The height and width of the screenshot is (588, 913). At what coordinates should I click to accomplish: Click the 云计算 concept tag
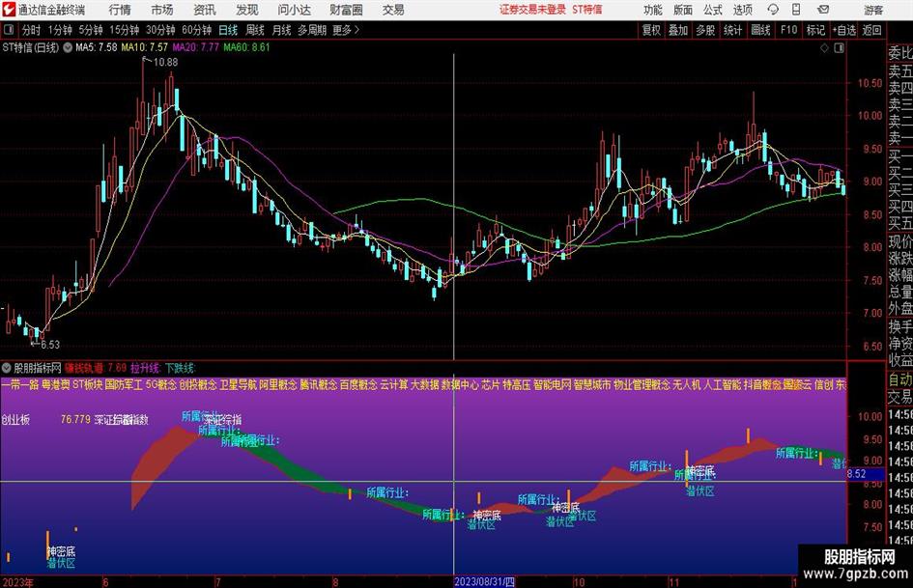click(394, 385)
